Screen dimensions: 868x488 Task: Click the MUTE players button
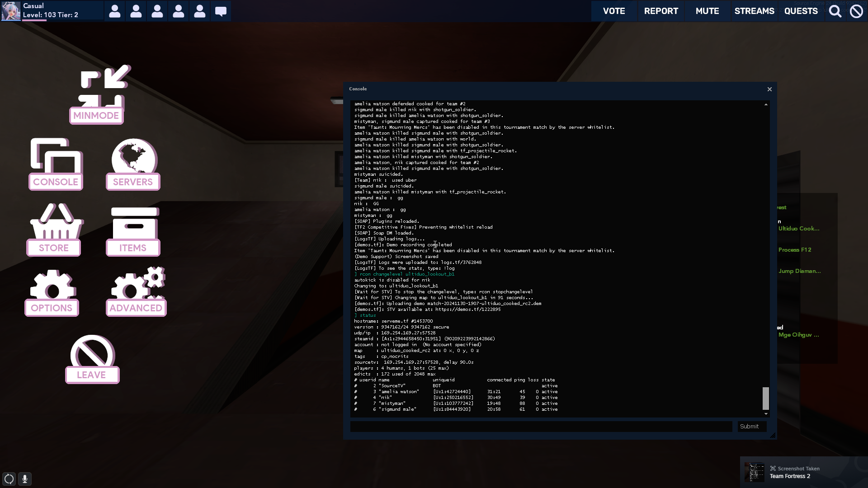(707, 11)
